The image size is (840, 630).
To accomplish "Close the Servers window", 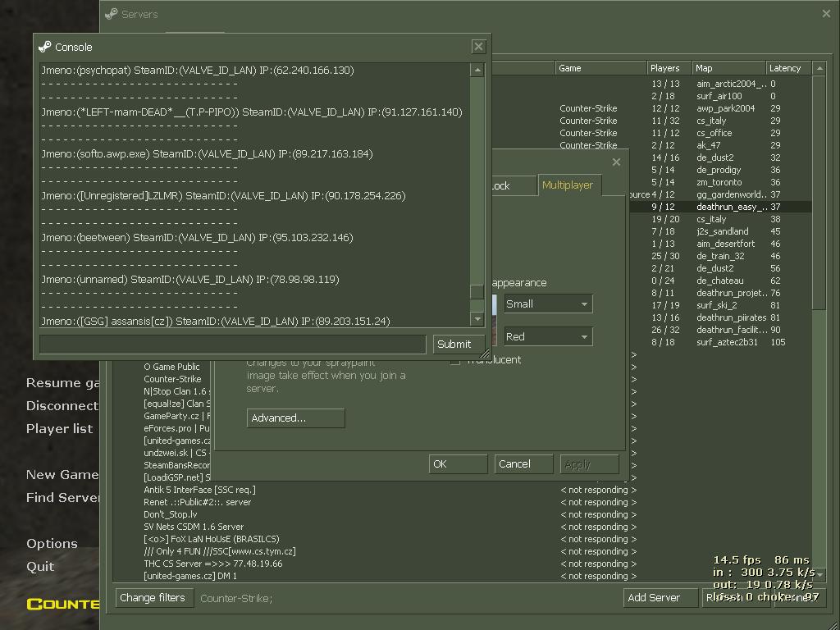I will point(826,13).
